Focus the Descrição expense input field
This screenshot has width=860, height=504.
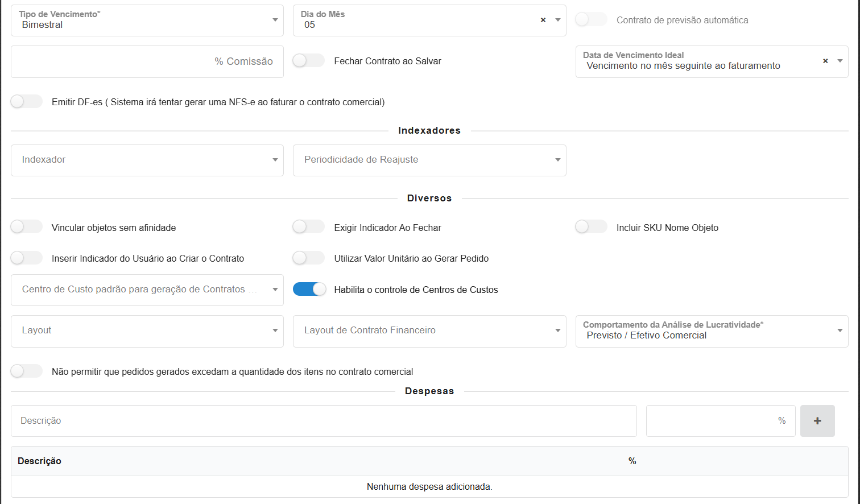324,421
